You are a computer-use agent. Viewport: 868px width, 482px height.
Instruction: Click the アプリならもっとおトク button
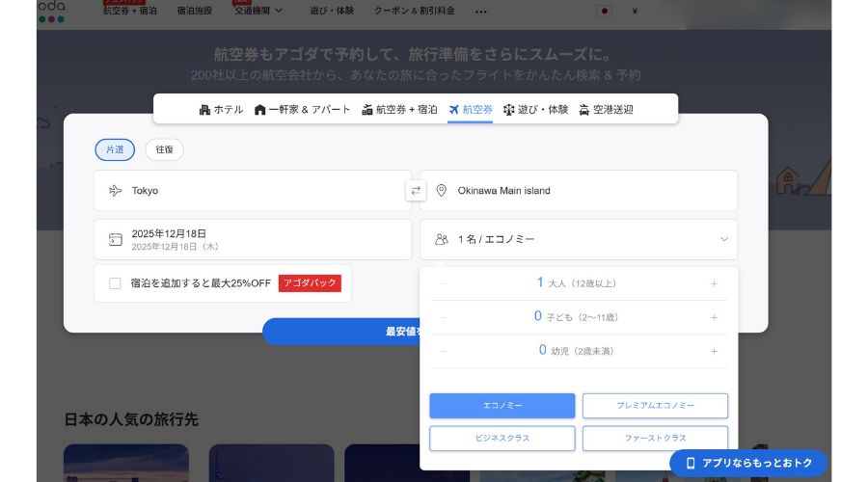[748, 463]
